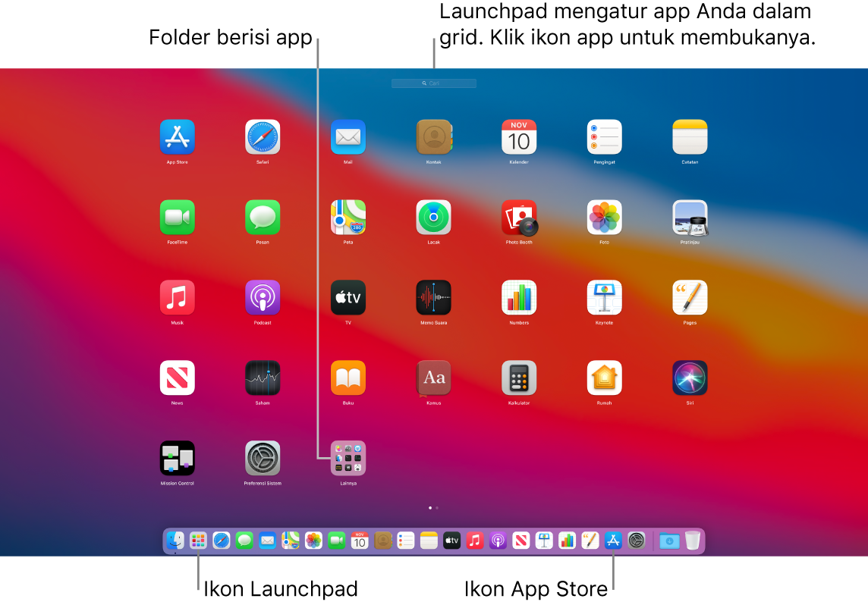Open Numbers from the Dock
This screenshot has height=605, width=868.
[x=567, y=541]
